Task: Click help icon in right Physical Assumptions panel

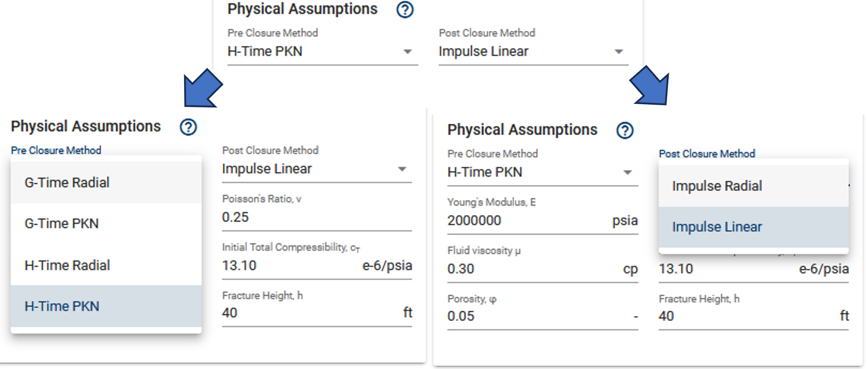Action: 625,130
